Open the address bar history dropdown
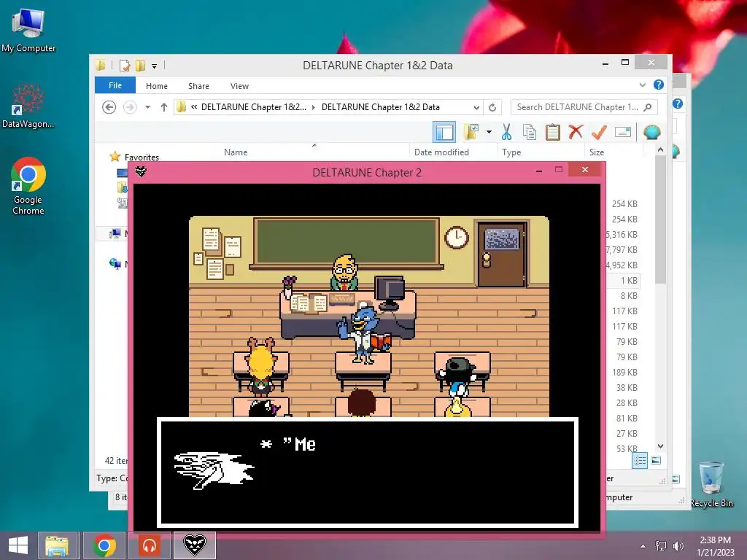747x560 pixels. (476, 107)
